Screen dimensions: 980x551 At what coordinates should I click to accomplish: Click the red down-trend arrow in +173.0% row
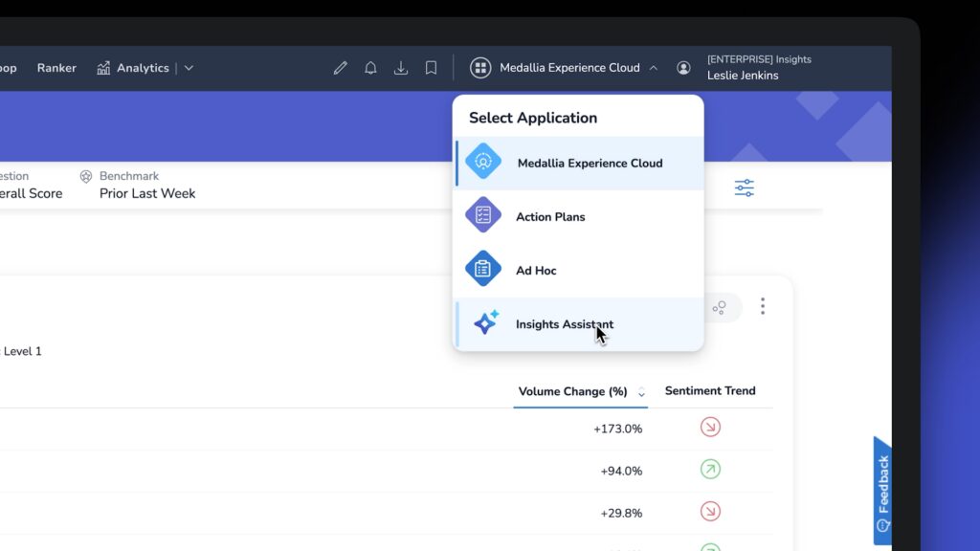tap(711, 428)
